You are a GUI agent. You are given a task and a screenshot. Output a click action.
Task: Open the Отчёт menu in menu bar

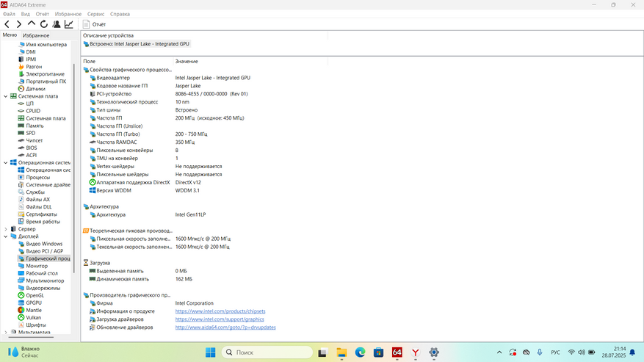[43, 14]
